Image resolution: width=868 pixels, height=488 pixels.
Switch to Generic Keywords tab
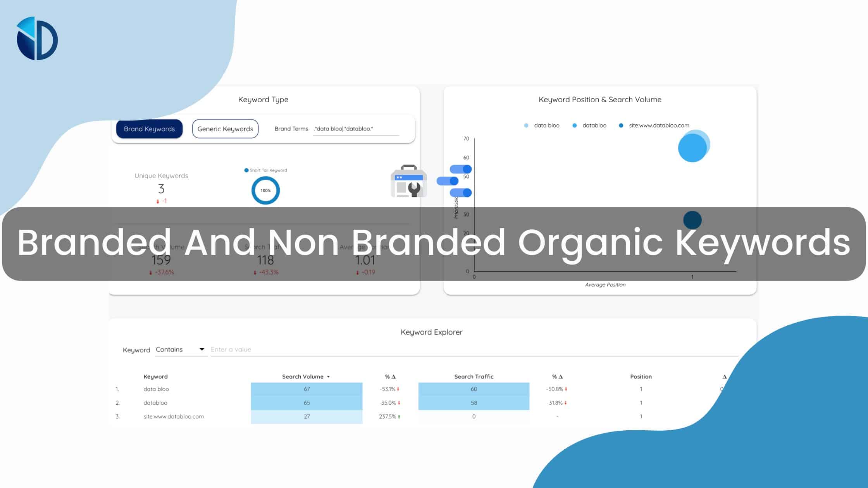[x=225, y=128]
